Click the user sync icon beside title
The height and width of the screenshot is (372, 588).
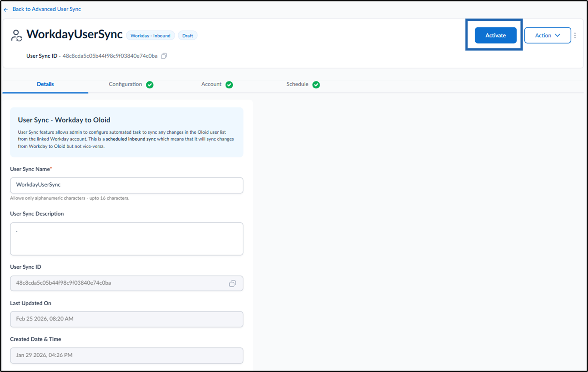point(16,35)
